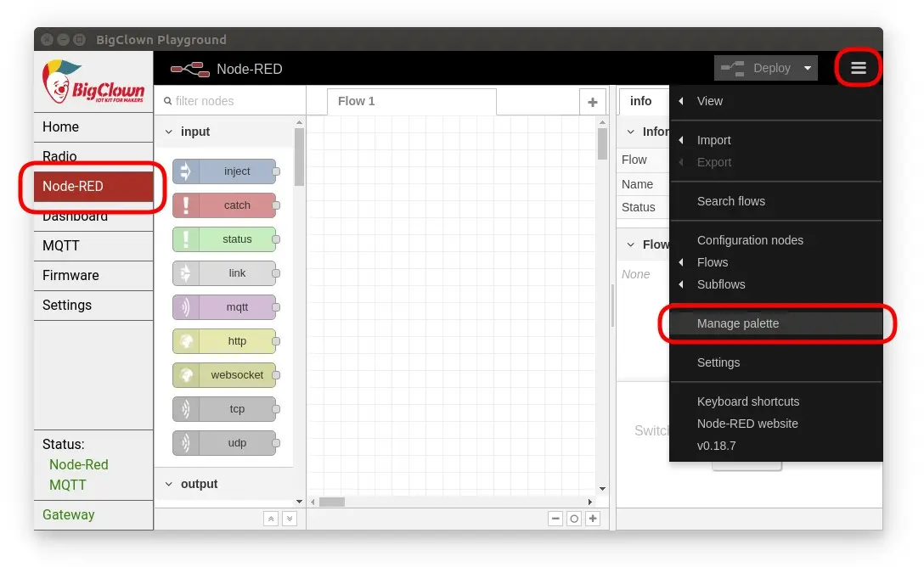The image size is (924, 567).
Task: Select Manage palette menu entry
Action: pyautogui.click(x=775, y=323)
